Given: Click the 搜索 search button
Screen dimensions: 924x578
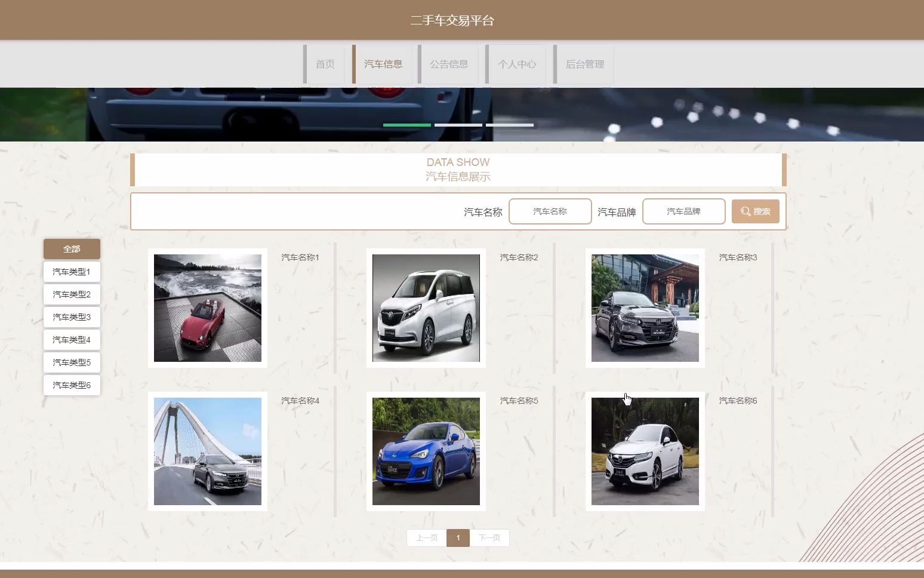Looking at the screenshot, I should pyautogui.click(x=755, y=211).
